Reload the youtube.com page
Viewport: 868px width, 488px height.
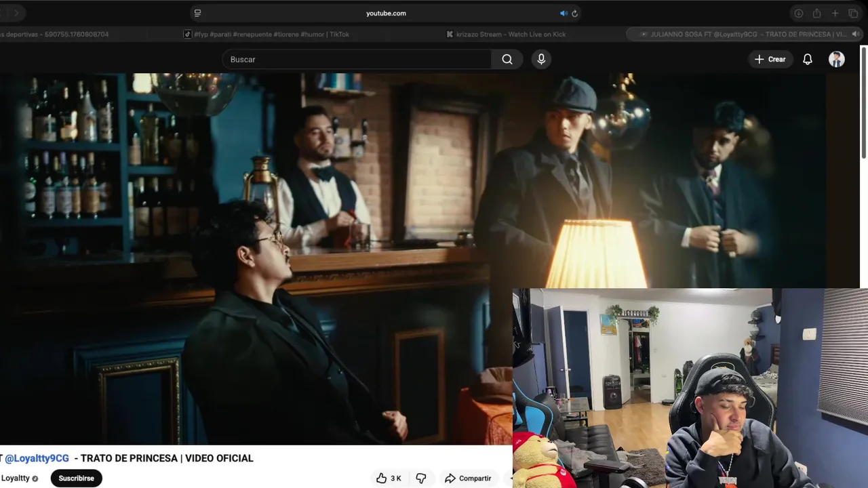click(574, 13)
